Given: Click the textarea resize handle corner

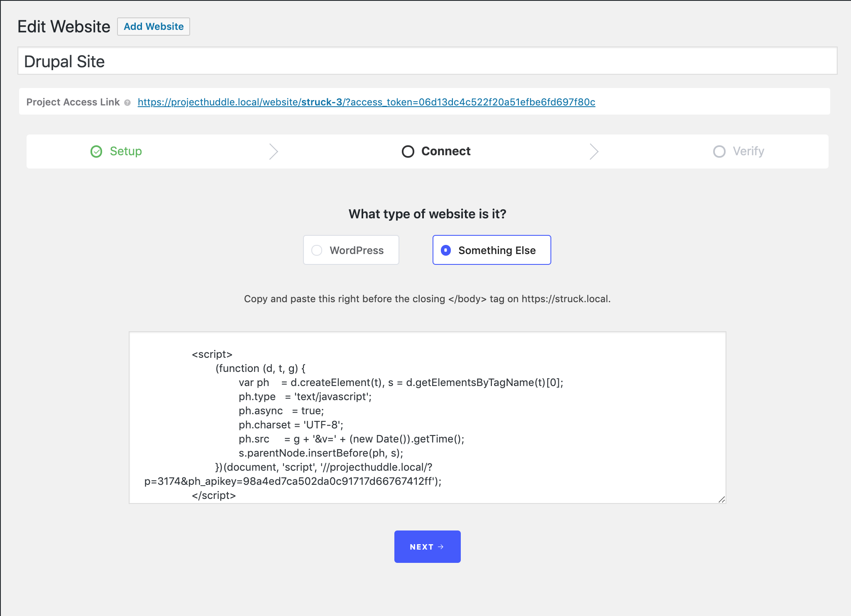Looking at the screenshot, I should (722, 499).
